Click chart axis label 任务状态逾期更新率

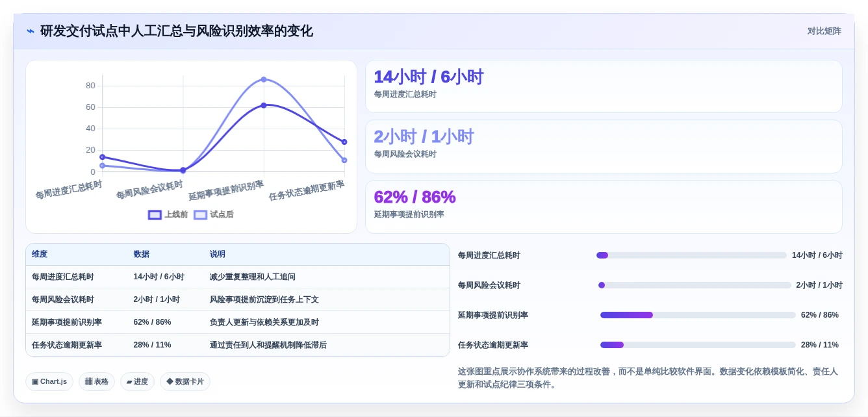(x=307, y=190)
